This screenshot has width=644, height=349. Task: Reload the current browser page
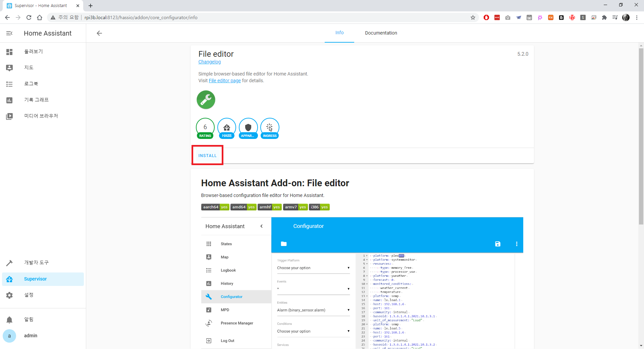point(29,17)
